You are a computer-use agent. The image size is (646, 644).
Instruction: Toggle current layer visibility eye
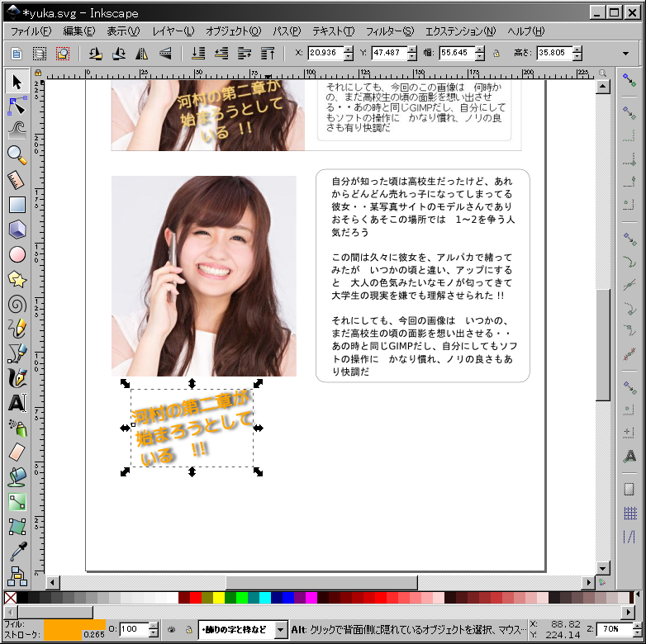171,630
